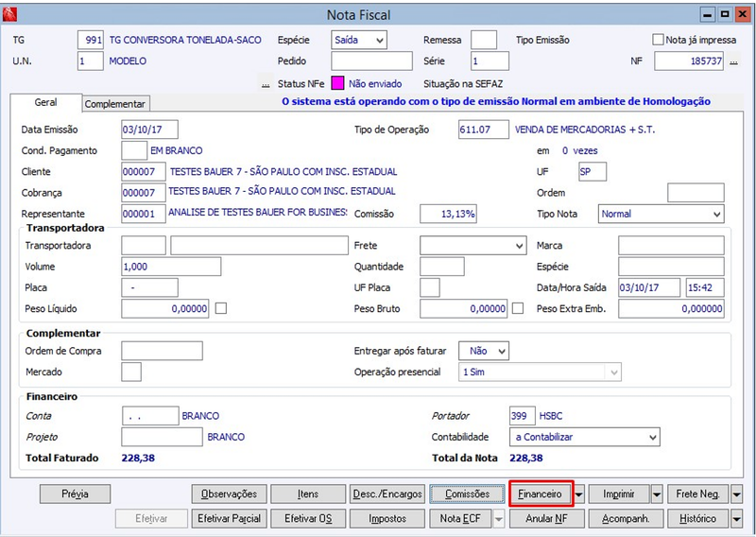Click the UF field showing SP
The width and height of the screenshot is (756, 537).
(x=593, y=172)
